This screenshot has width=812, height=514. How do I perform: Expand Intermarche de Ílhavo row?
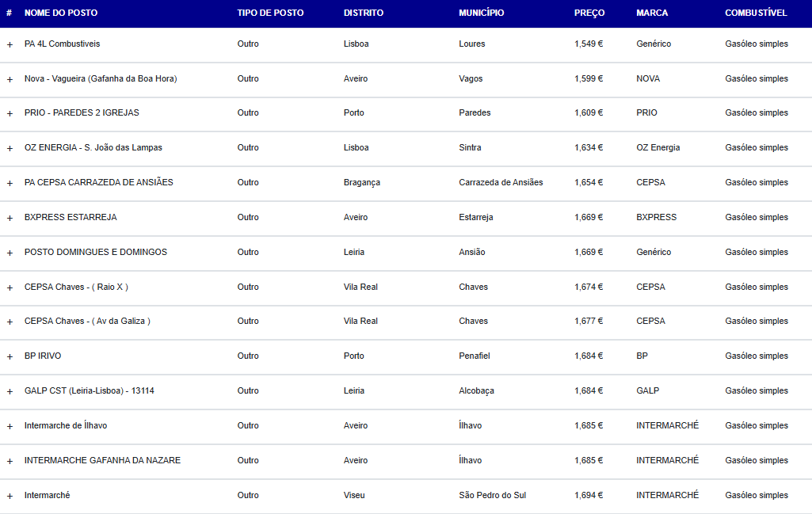click(10, 426)
